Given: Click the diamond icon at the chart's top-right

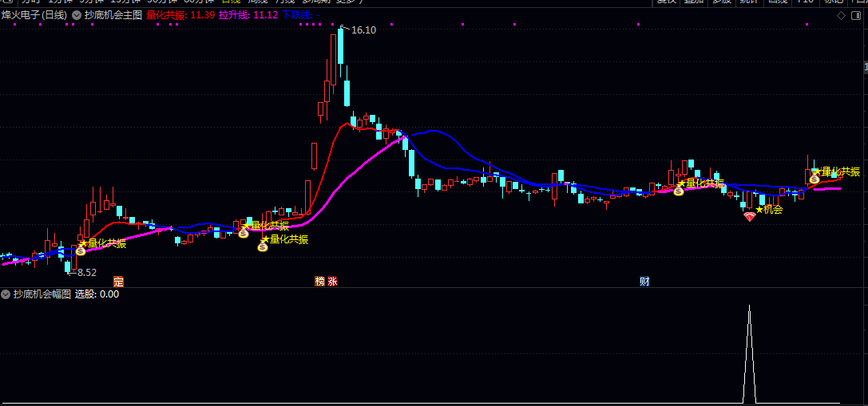Looking at the screenshot, I should 841,15.
